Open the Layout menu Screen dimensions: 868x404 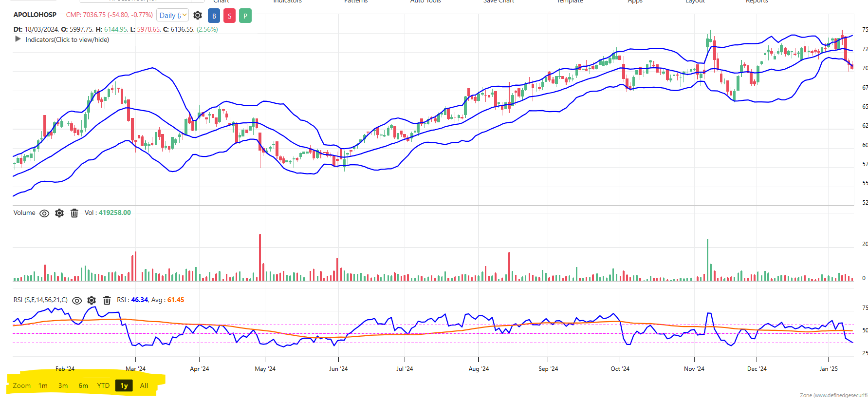point(695,1)
